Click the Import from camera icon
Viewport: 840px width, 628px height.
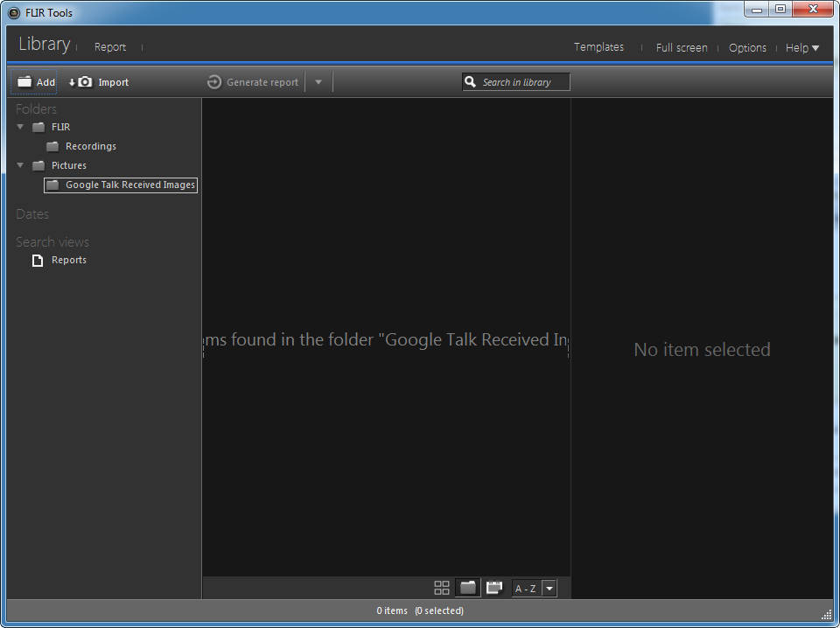(x=84, y=82)
